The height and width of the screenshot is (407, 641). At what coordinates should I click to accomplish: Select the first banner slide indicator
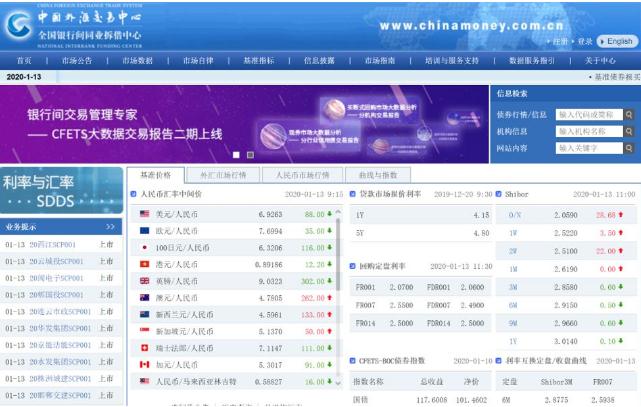[x=236, y=155]
